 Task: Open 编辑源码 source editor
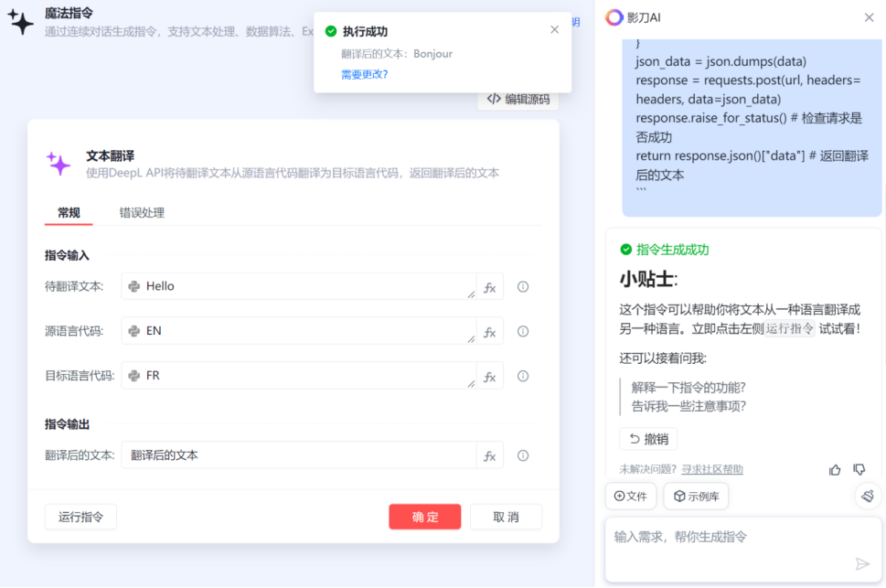(518, 100)
